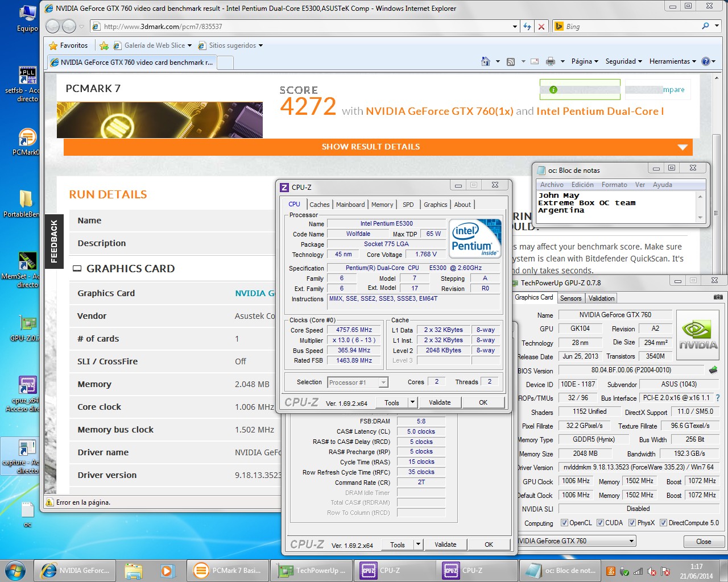Switch to Sensors tab in GPU-Z
Viewport: 728px width, 582px height.
coord(570,298)
